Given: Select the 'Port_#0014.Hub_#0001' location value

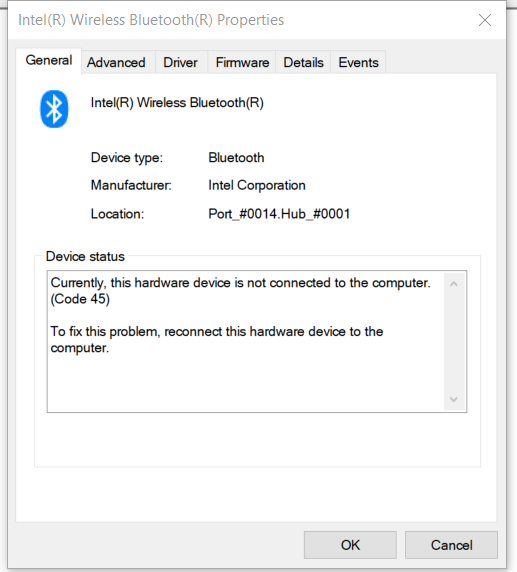Looking at the screenshot, I should click(x=279, y=214).
